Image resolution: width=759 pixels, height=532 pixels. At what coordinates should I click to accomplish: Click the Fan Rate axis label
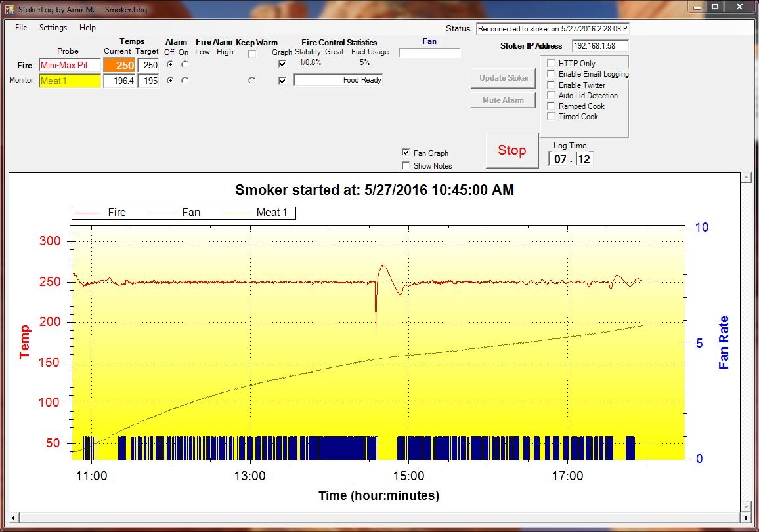point(724,343)
